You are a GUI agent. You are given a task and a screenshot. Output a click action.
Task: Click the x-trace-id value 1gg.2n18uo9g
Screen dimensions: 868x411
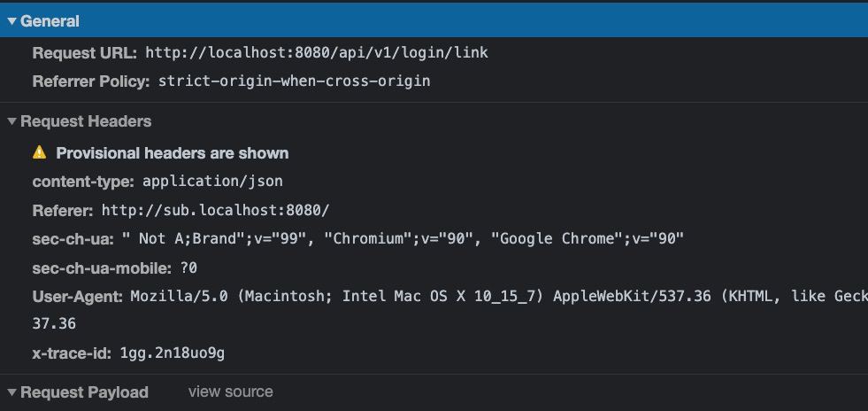pos(172,353)
